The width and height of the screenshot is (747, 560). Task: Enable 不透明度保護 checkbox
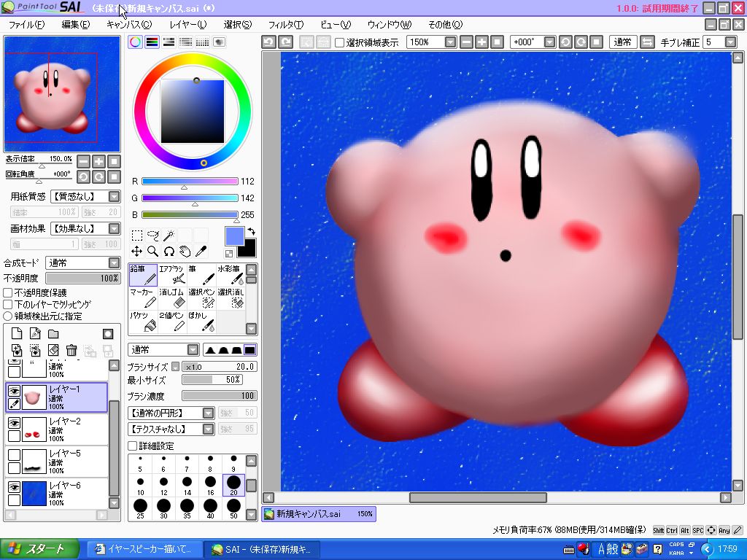point(8,293)
